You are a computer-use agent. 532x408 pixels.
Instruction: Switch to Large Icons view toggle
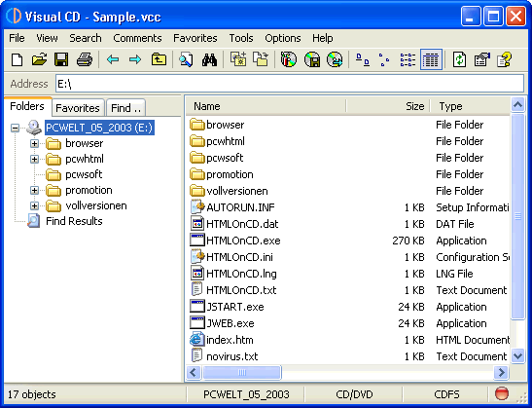363,59
